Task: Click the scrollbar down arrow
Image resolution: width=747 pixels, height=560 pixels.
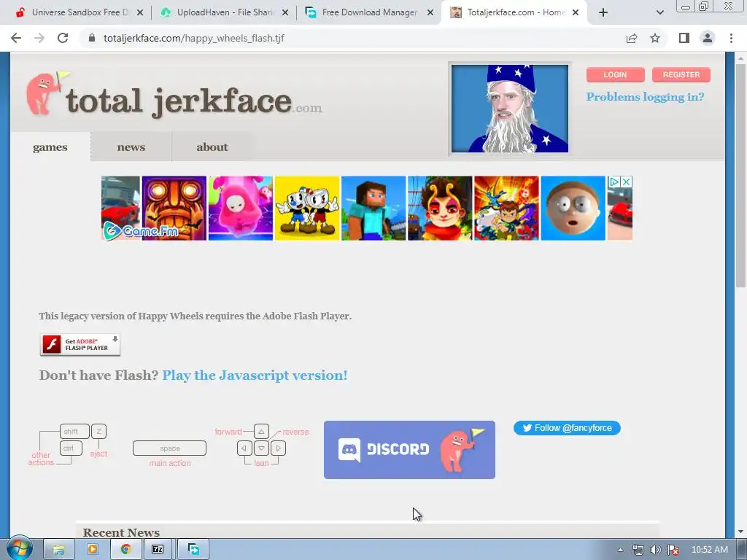Action: point(740,532)
